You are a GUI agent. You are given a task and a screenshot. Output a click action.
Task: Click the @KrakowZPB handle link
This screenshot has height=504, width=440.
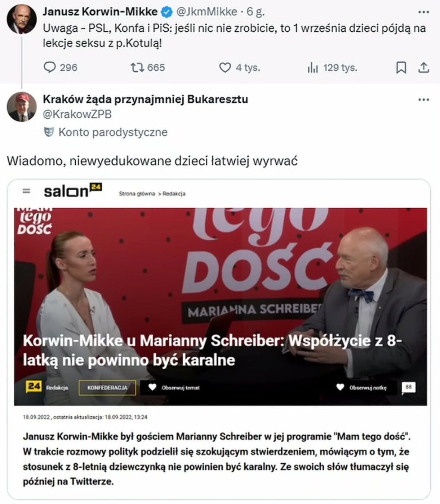pos(77,114)
